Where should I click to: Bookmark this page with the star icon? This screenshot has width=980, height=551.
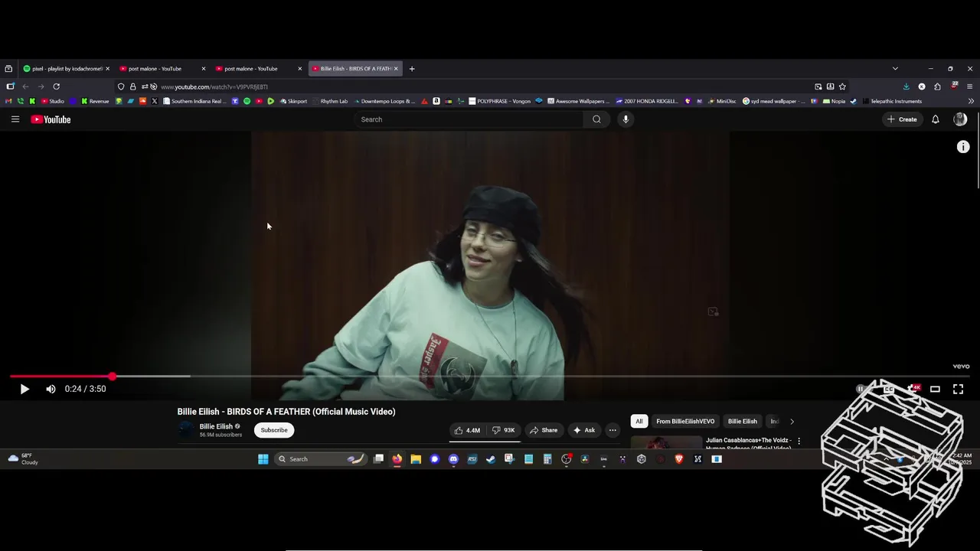[x=842, y=86]
